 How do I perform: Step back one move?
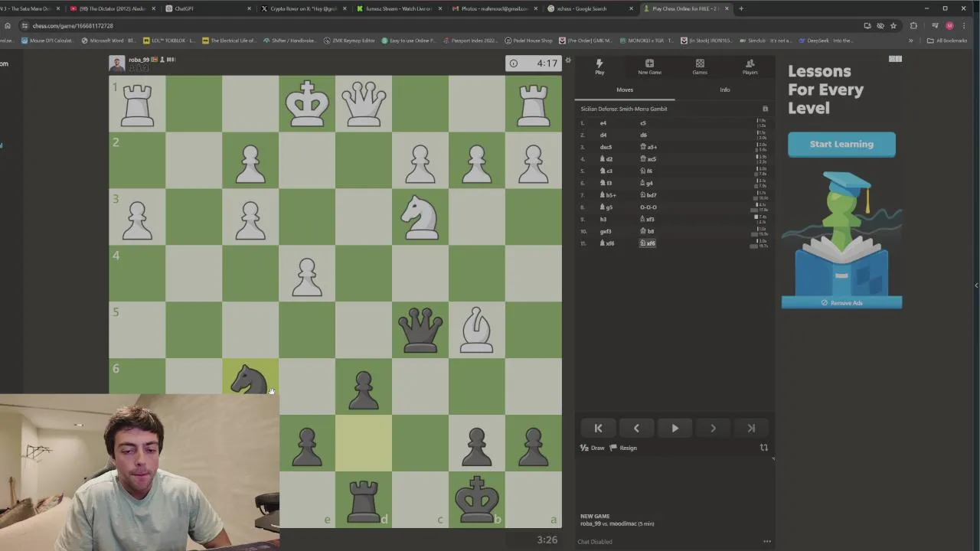(636, 429)
